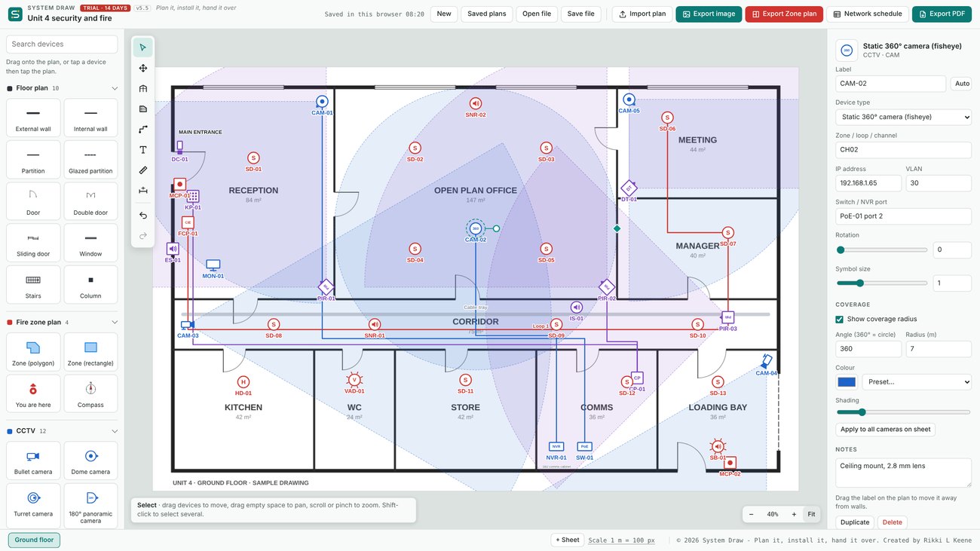Click the System Draw logo
The width and height of the screenshot is (980, 551).
15,14
